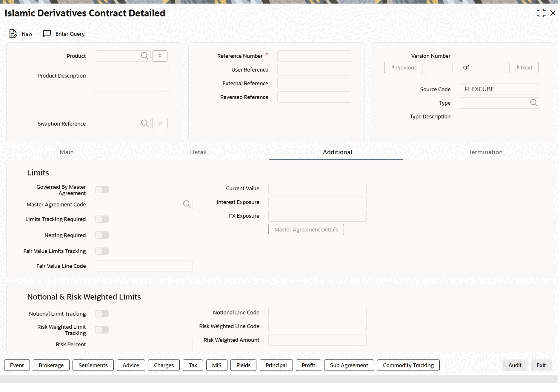Click the total versions box after Of
Image resolution: width=560 pixels, height=392 pixels.
(x=494, y=67)
